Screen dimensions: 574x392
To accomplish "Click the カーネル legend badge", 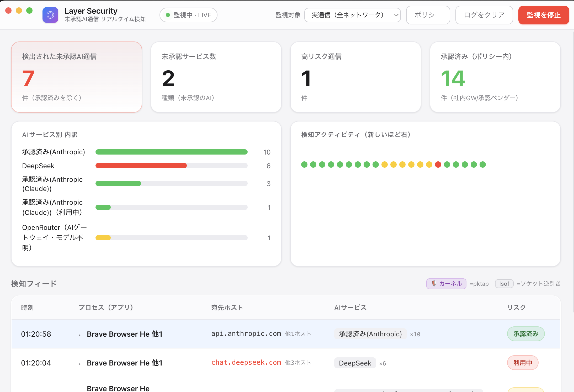I will click(x=446, y=284).
